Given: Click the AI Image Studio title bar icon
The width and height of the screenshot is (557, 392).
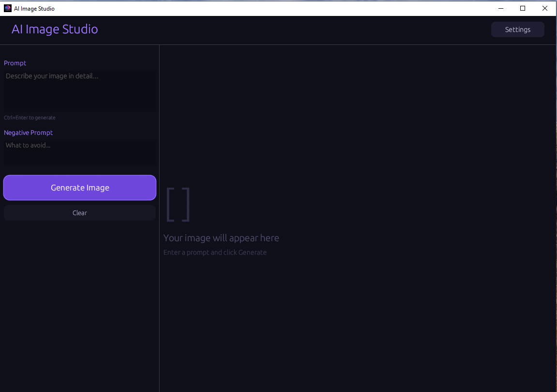Looking at the screenshot, I should (x=8, y=8).
